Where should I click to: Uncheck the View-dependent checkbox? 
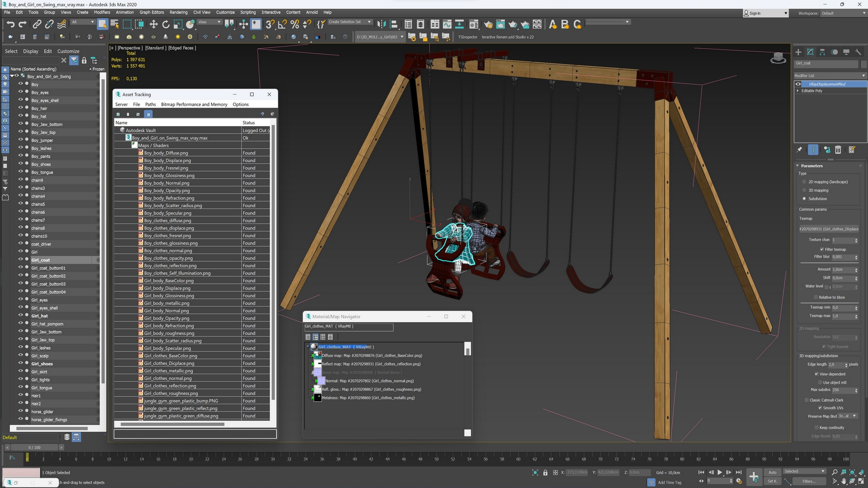coord(816,374)
